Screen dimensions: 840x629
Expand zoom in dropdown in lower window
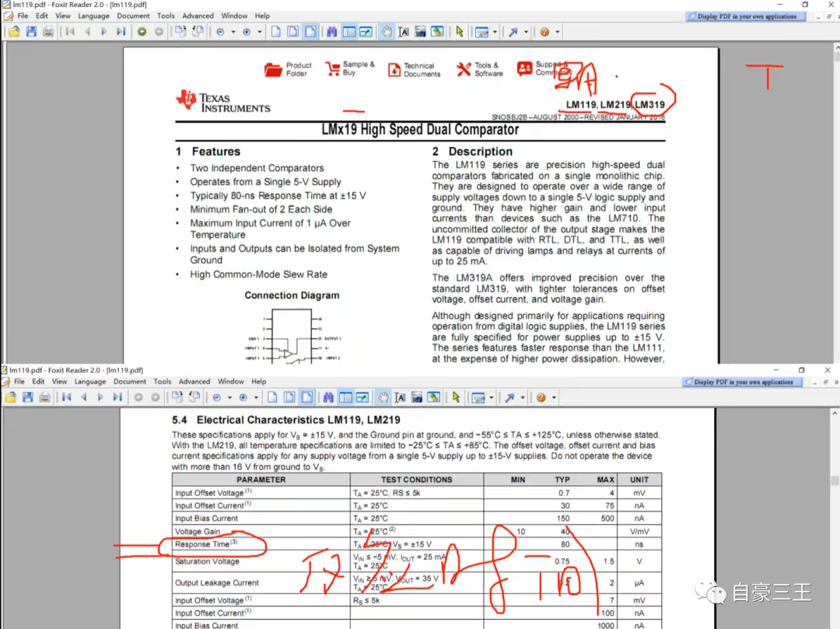point(256,398)
